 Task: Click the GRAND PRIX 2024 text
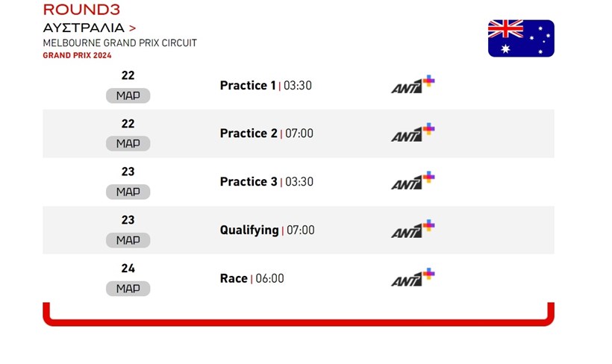[x=78, y=55]
